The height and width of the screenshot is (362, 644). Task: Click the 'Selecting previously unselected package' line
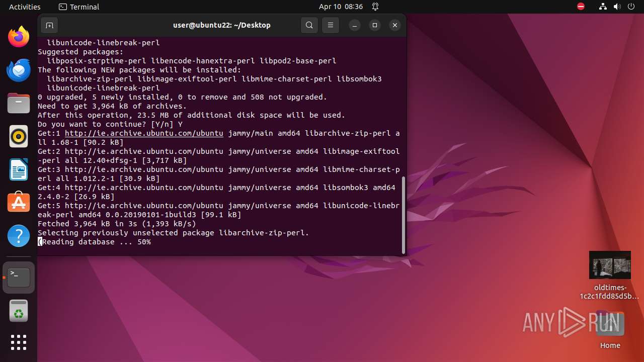point(174,233)
